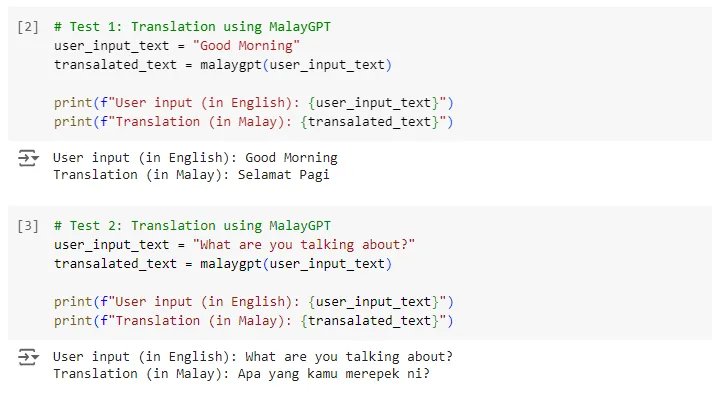Click the Test 2 comment line
712x396 pixels.
pyautogui.click(x=192, y=226)
